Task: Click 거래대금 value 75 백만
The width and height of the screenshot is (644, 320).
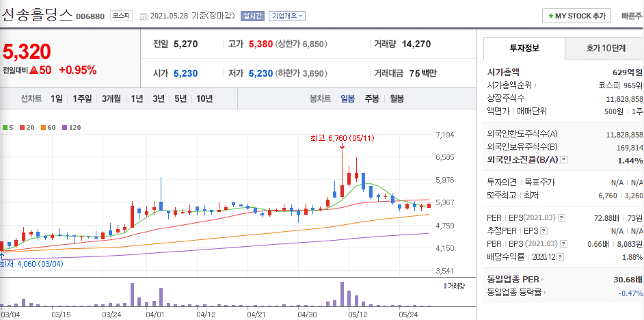Action: coord(423,74)
